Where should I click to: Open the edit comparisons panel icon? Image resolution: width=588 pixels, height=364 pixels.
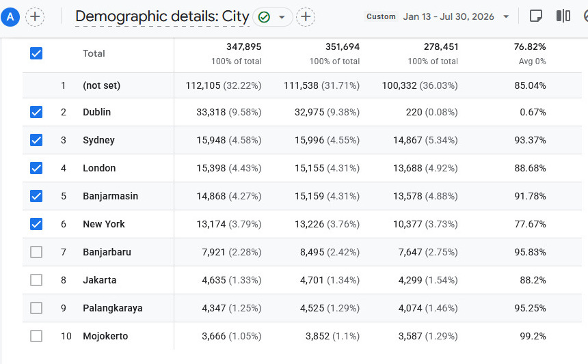click(563, 16)
